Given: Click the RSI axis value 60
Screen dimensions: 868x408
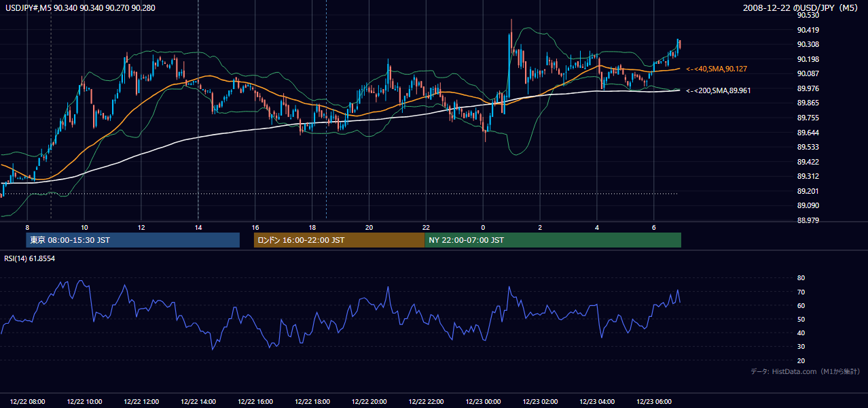Looking at the screenshot, I should point(801,305).
